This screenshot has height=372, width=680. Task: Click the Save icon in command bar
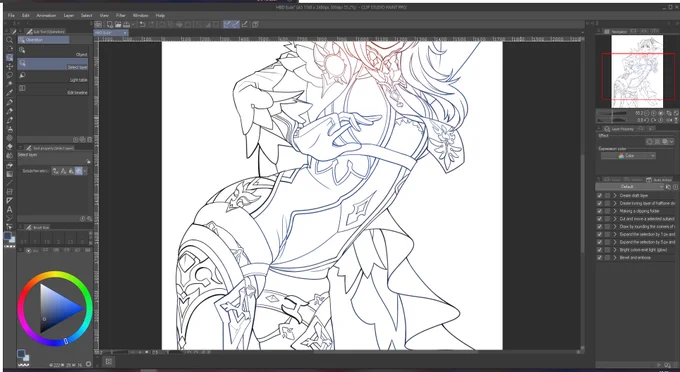(126, 24)
